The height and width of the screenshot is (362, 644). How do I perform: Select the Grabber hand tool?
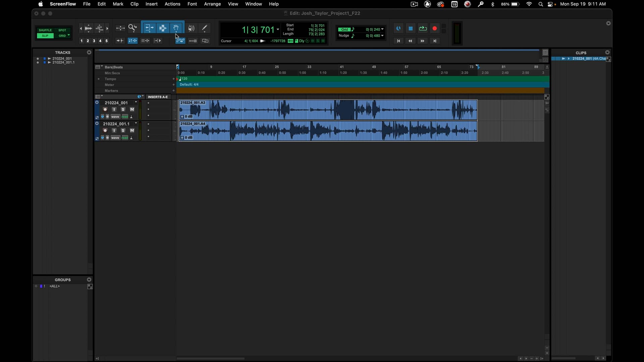pyautogui.click(x=176, y=28)
